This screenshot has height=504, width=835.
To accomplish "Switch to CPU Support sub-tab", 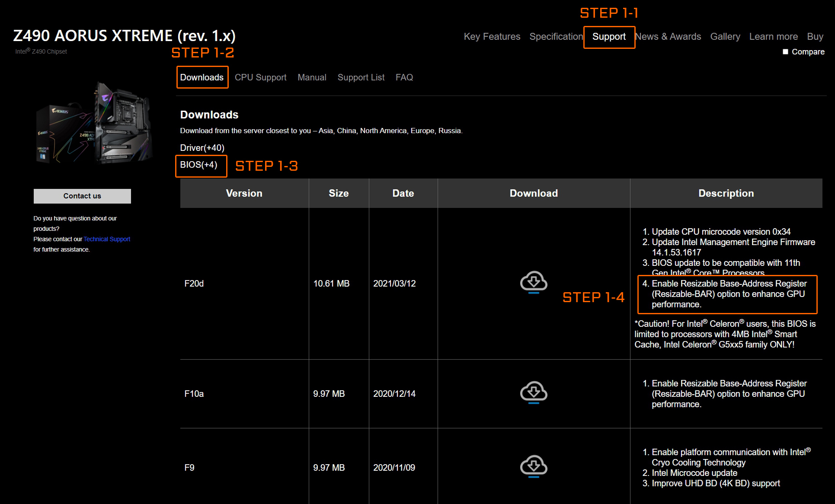I will coord(261,77).
